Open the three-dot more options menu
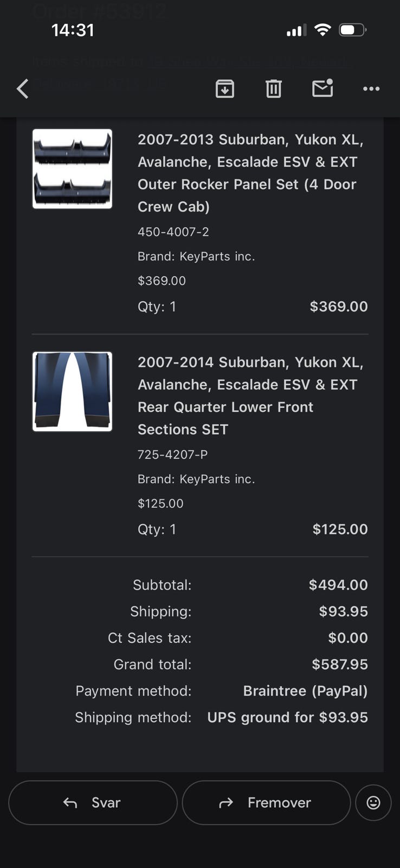Viewport: 400px width, 868px height. pyautogui.click(x=371, y=88)
